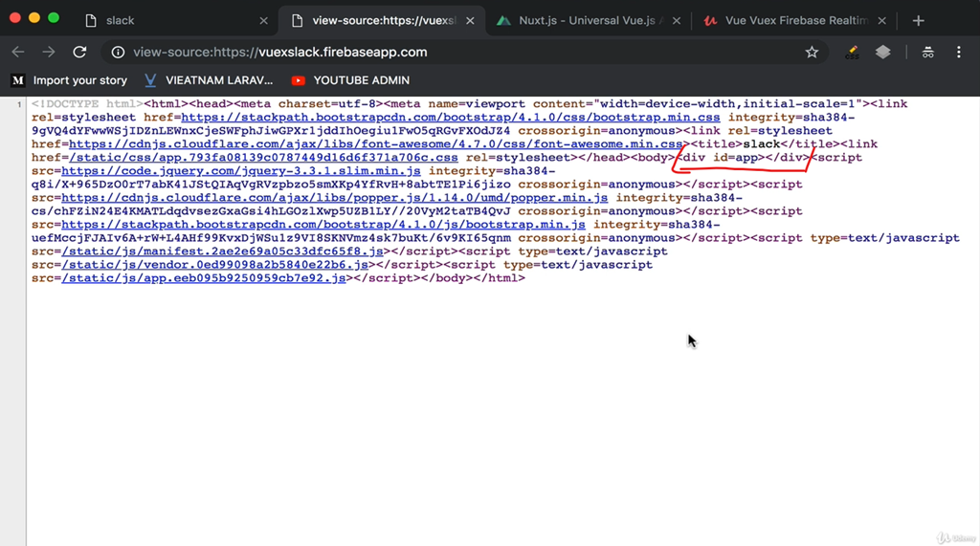Go back to previous page
980x546 pixels.
coord(18,52)
